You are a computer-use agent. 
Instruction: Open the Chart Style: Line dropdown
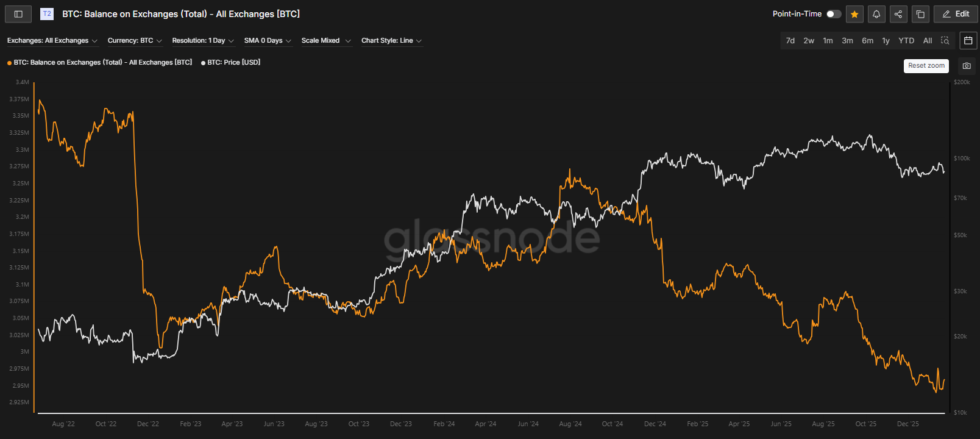[x=391, y=41]
